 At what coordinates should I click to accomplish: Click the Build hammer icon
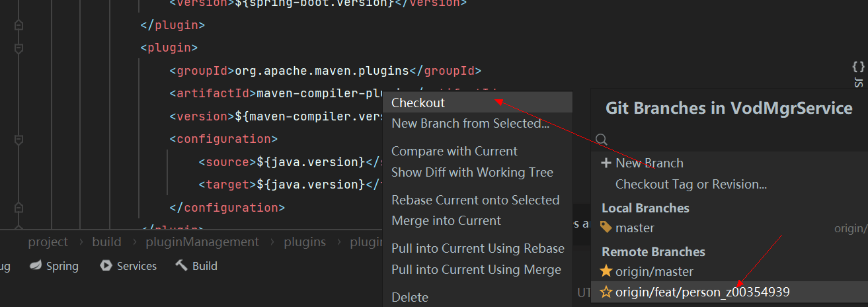click(x=181, y=266)
